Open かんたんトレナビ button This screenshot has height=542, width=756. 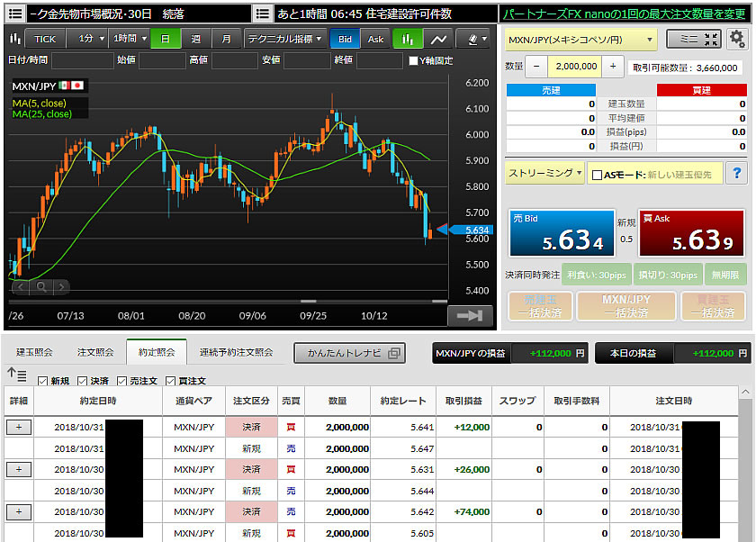click(349, 353)
